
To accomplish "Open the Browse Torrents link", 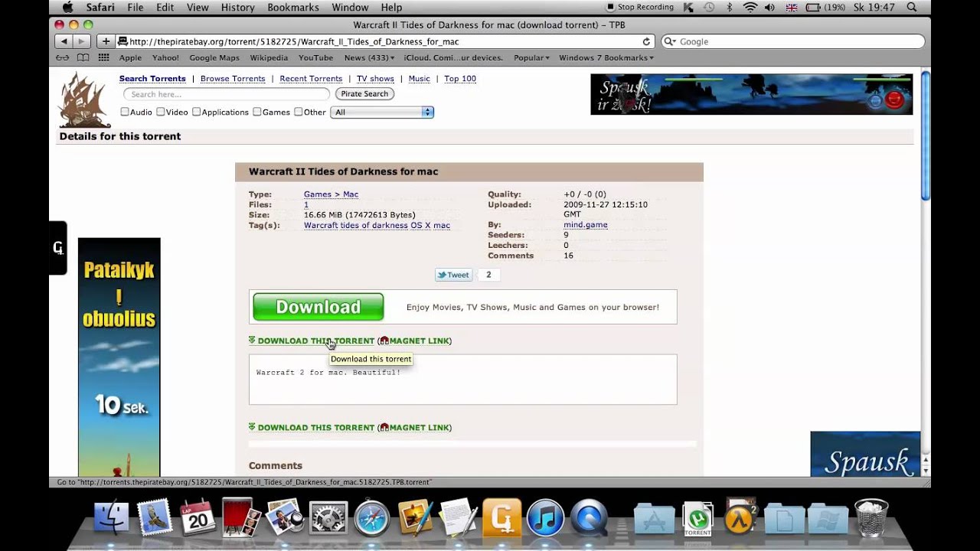I will (233, 79).
